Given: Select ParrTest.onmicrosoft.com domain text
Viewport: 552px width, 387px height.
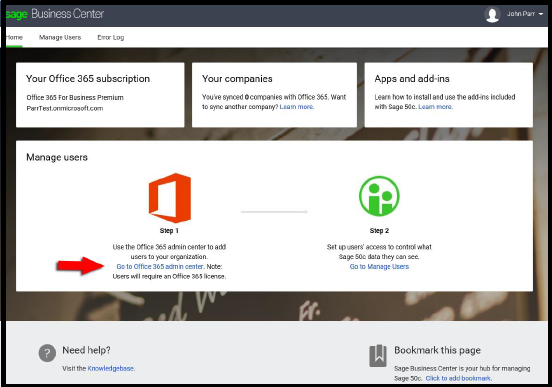Looking at the screenshot, I should pyautogui.click(x=65, y=108).
